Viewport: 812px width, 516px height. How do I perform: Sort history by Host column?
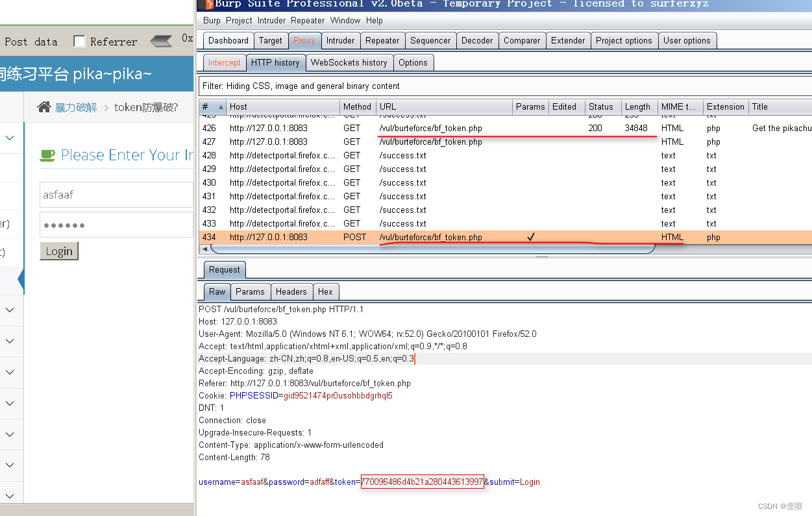(x=284, y=107)
